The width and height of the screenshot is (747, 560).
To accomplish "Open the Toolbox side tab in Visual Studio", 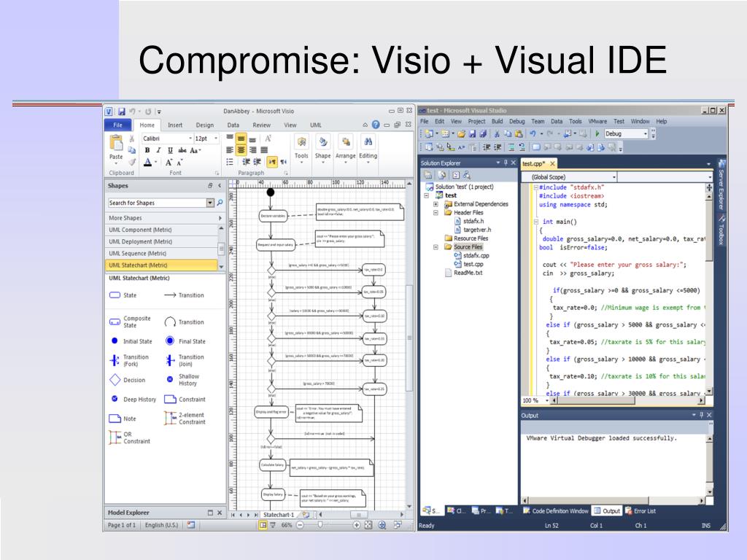I will pyautogui.click(x=721, y=230).
